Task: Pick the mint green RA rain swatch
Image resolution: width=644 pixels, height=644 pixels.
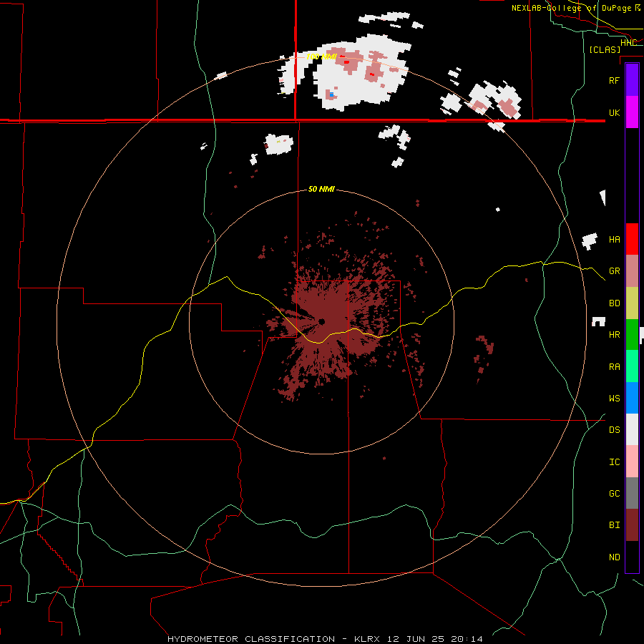Action: coord(632,366)
